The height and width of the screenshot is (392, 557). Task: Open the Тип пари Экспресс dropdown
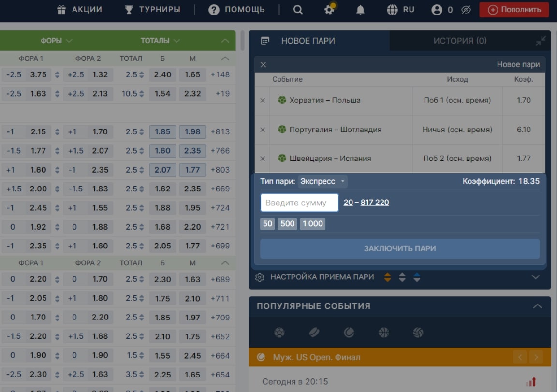point(322,181)
